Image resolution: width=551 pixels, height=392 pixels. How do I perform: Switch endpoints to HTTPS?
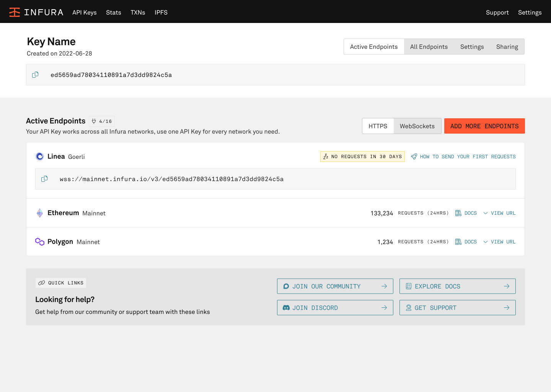378,126
